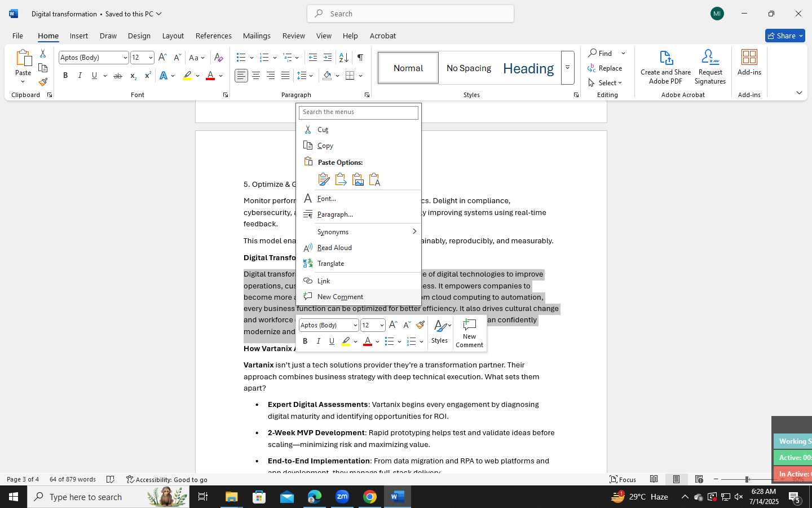812x508 pixels.
Task: Toggle Italic on the mini toolbar
Action: [319, 341]
